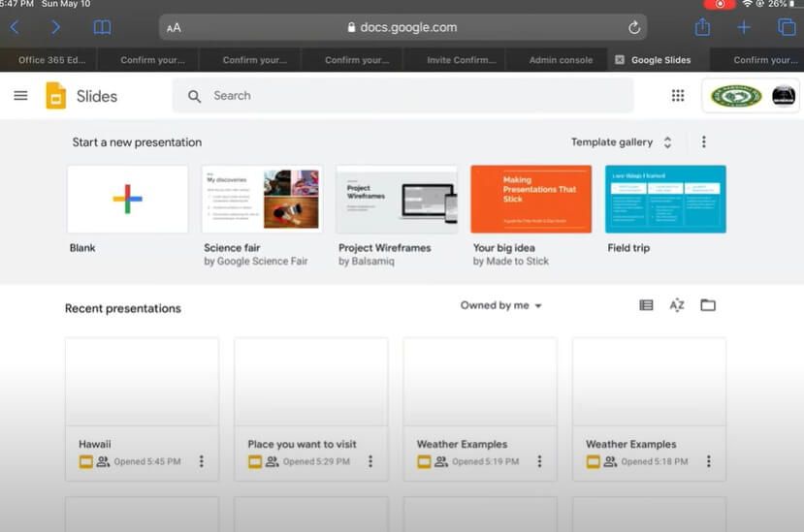804x532 pixels.
Task: Tap the AA reader text size button
Action: [x=174, y=28]
